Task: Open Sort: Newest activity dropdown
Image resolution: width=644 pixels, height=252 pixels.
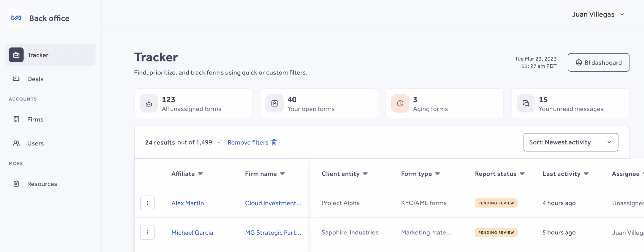Action: pos(570,142)
